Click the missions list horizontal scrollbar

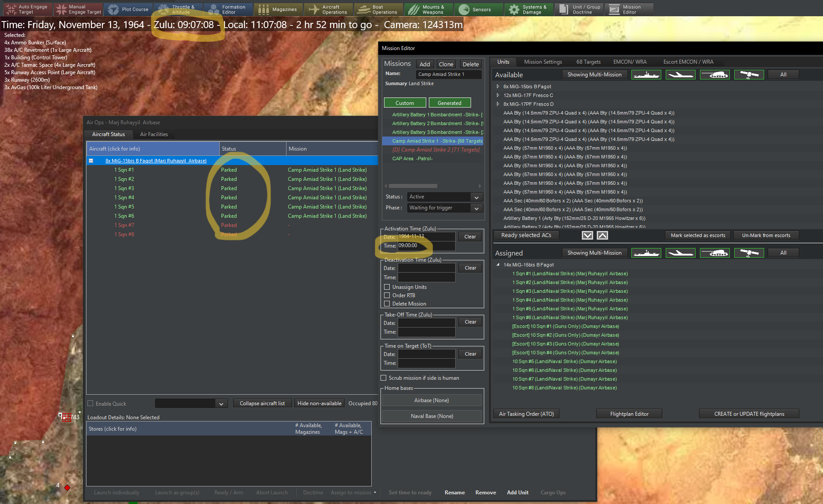pos(413,186)
